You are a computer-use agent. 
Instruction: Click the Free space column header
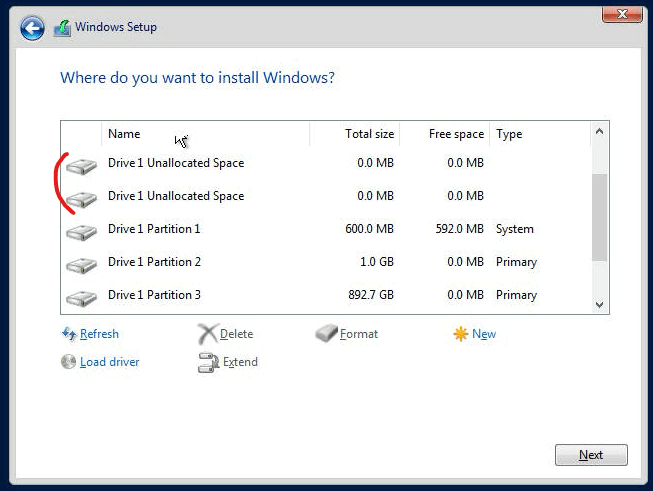coord(444,134)
